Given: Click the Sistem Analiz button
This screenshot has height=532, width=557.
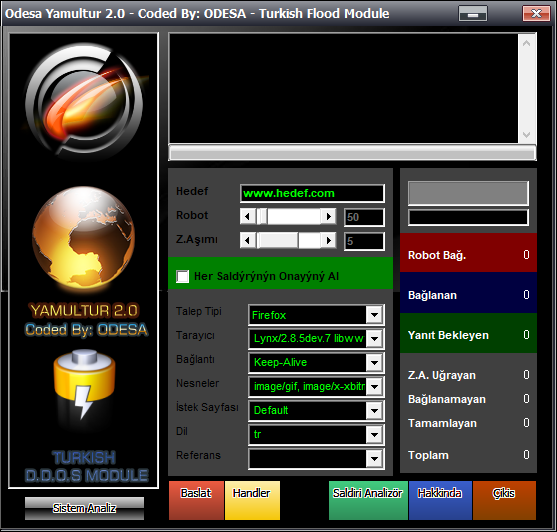Looking at the screenshot, I should coord(85,508).
